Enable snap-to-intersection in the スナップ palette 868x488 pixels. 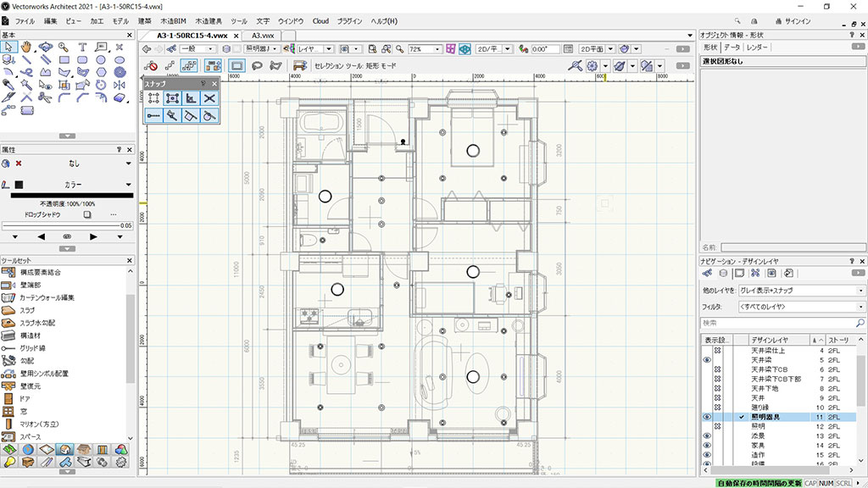click(x=209, y=98)
